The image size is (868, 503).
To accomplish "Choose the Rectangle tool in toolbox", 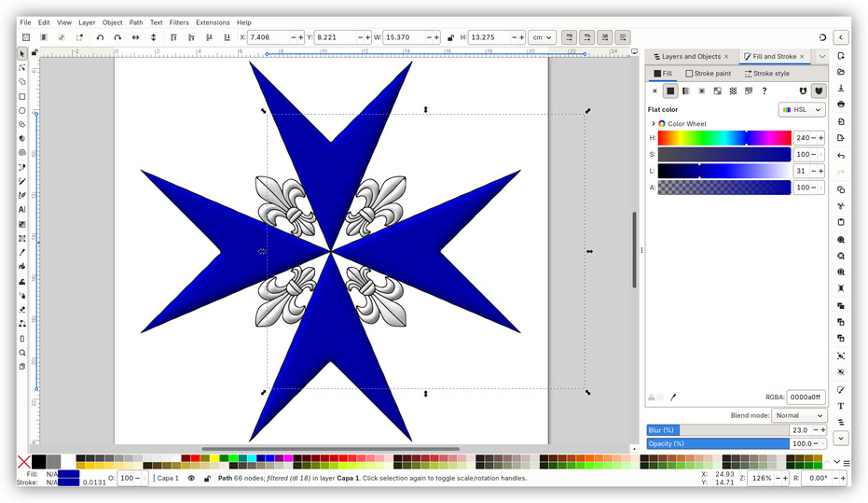I will click(x=22, y=96).
